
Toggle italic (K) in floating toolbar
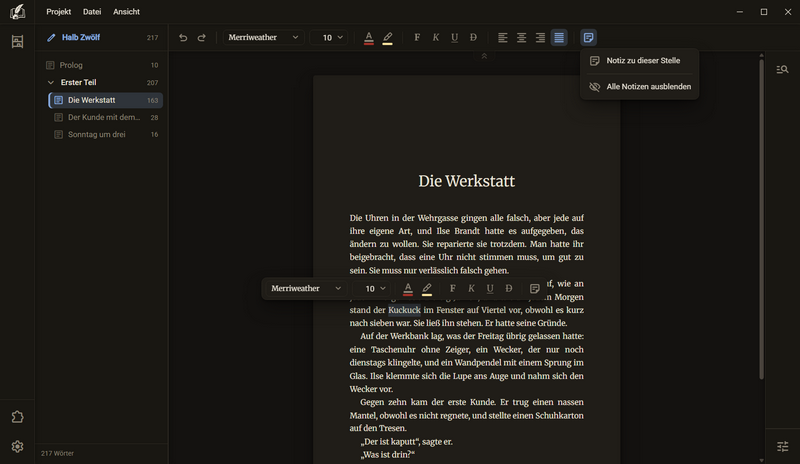tap(471, 288)
